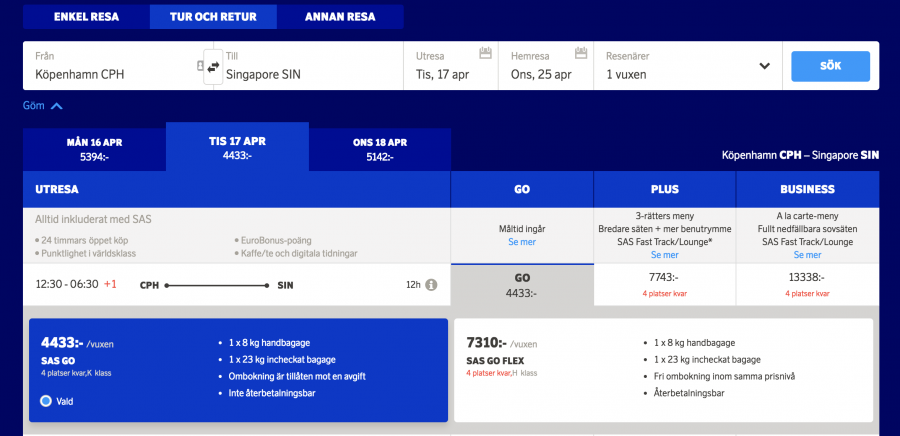The height and width of the screenshot is (436, 900).
Task: Open Se mer link under GO
Action: click(x=521, y=242)
